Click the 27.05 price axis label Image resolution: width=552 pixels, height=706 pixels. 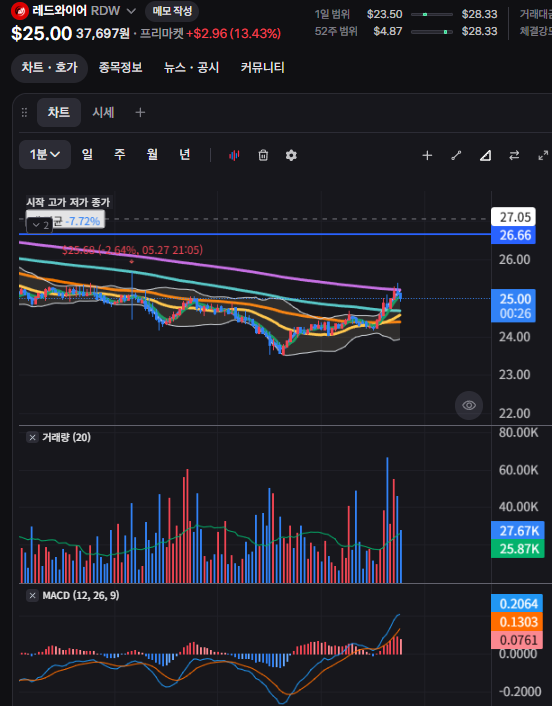[x=514, y=217]
